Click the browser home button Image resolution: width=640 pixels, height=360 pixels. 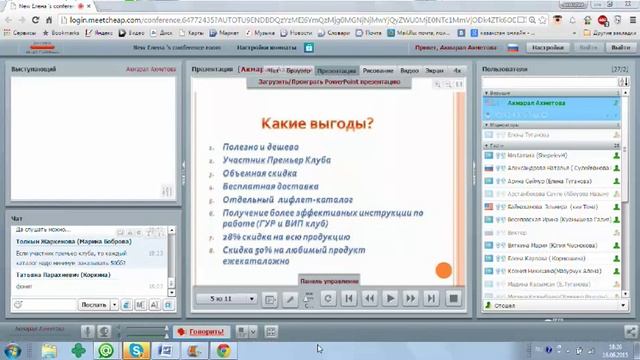pyautogui.click(x=49, y=20)
